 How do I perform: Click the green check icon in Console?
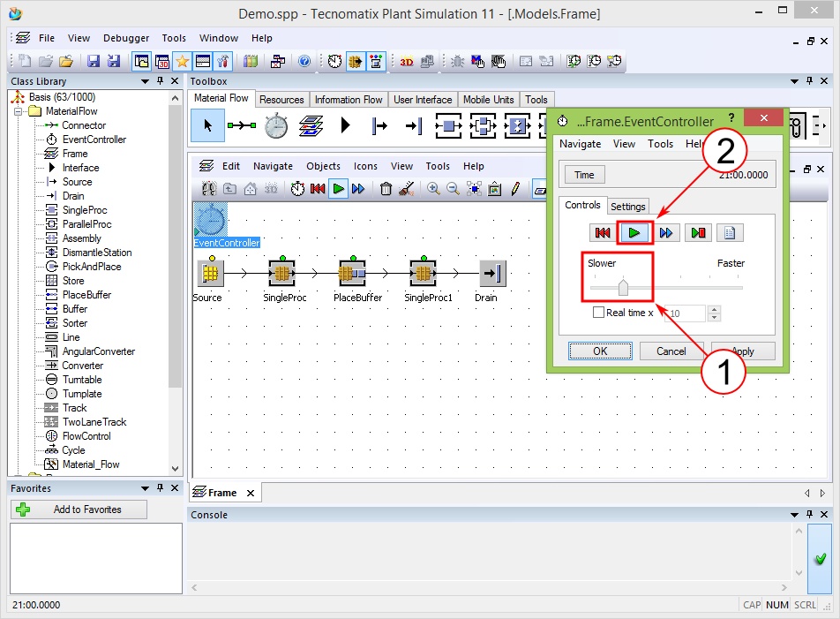click(821, 559)
